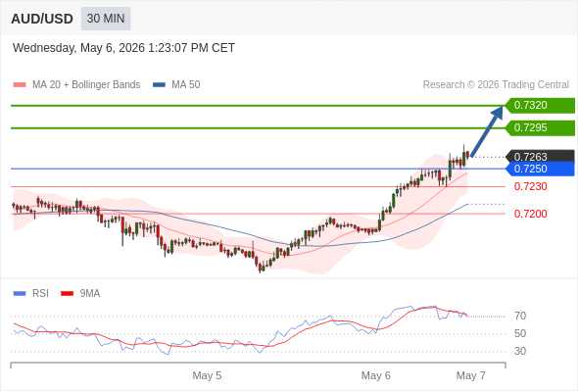Image resolution: width=578 pixels, height=392 pixels.
Task: Click the RSI 50 level label
Action: [x=520, y=334]
